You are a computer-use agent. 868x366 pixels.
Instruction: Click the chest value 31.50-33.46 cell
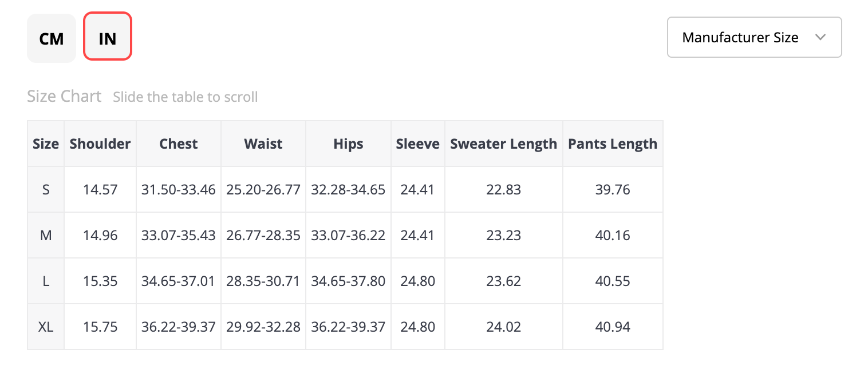point(179,189)
